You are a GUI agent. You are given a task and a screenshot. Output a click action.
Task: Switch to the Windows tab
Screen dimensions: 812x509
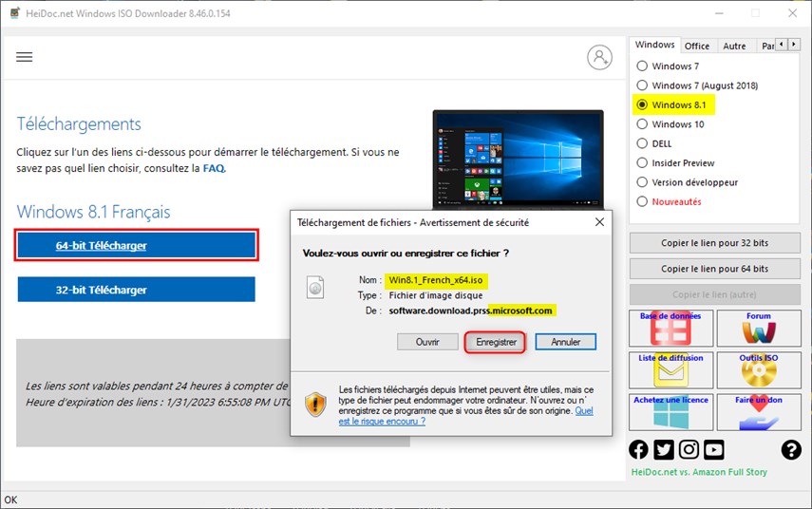[x=654, y=45]
